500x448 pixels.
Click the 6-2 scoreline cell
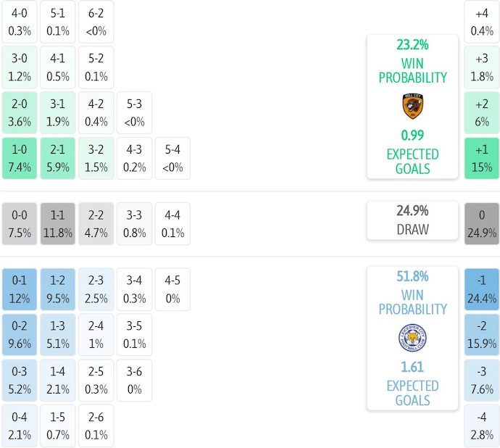pyautogui.click(x=96, y=22)
